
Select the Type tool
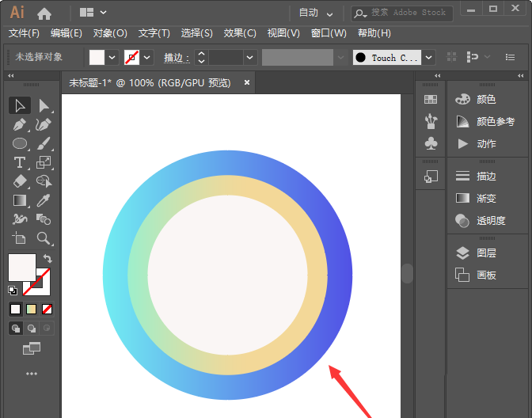click(x=20, y=162)
